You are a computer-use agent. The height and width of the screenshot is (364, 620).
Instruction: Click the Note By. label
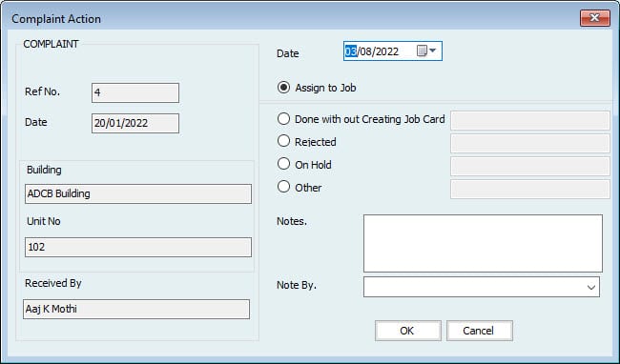[296, 285]
